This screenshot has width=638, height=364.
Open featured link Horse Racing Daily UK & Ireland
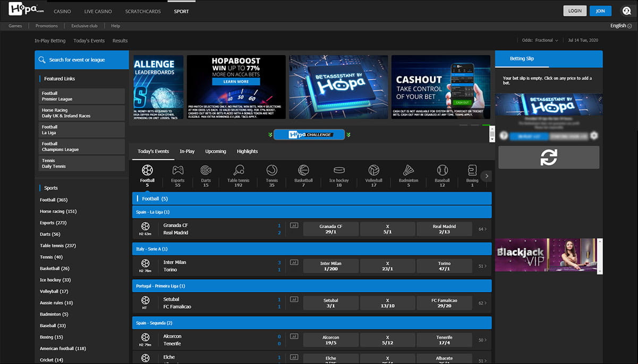tap(82, 113)
